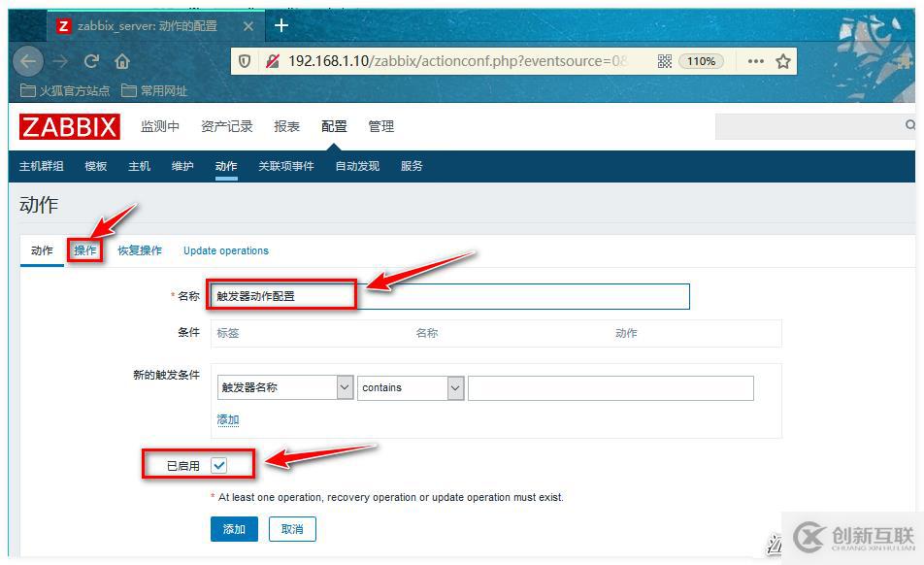
Task: Go to 服务 submenu
Action: [412, 166]
